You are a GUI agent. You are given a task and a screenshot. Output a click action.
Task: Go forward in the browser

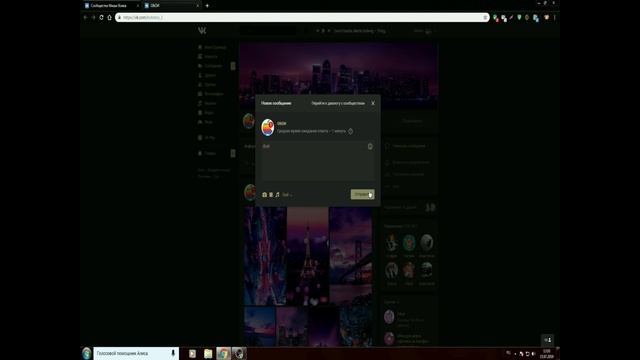pyautogui.click(x=93, y=18)
